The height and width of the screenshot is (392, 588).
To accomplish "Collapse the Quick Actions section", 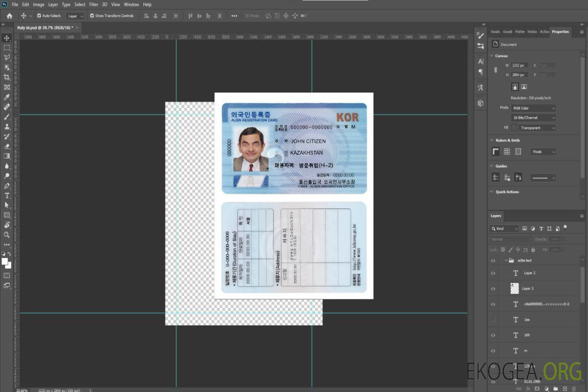I will coord(492,192).
